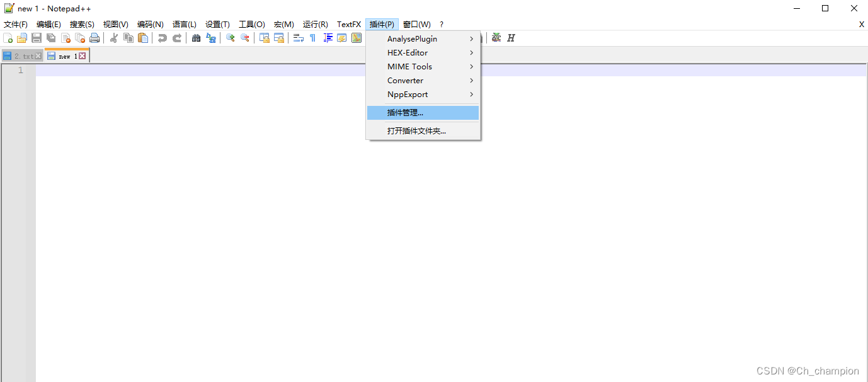Zoom out with the magnifier minus icon

coord(245,38)
